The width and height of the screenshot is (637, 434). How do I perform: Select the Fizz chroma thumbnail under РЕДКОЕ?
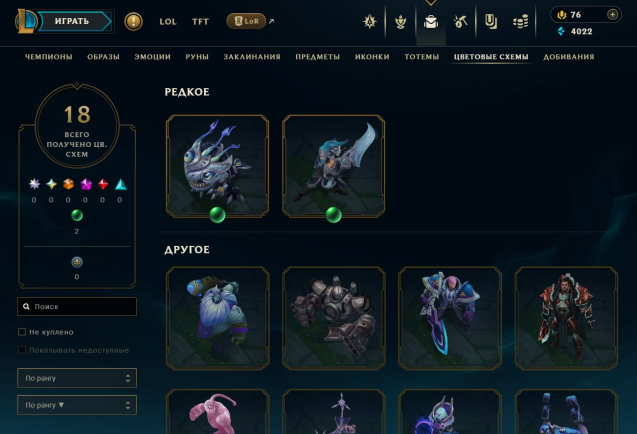[217, 166]
